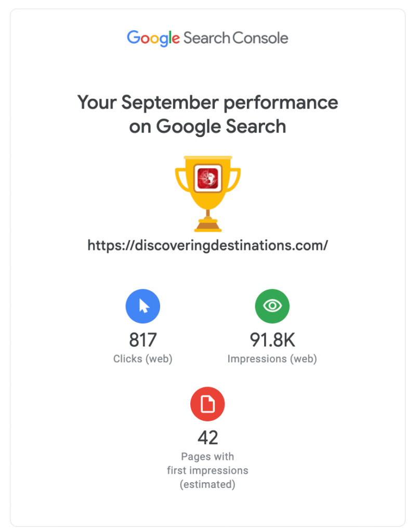Click the "on Google Search" heading line
The height and width of the screenshot is (532, 419).
click(208, 126)
